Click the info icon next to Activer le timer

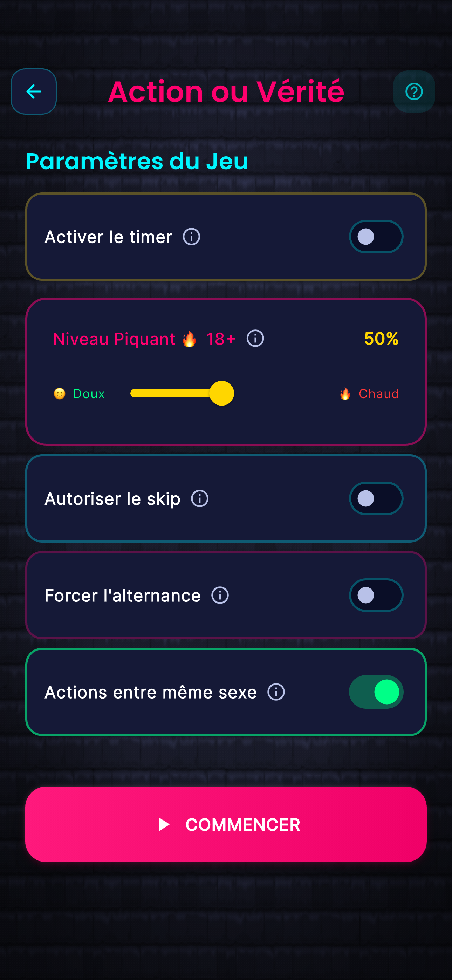coord(191,237)
